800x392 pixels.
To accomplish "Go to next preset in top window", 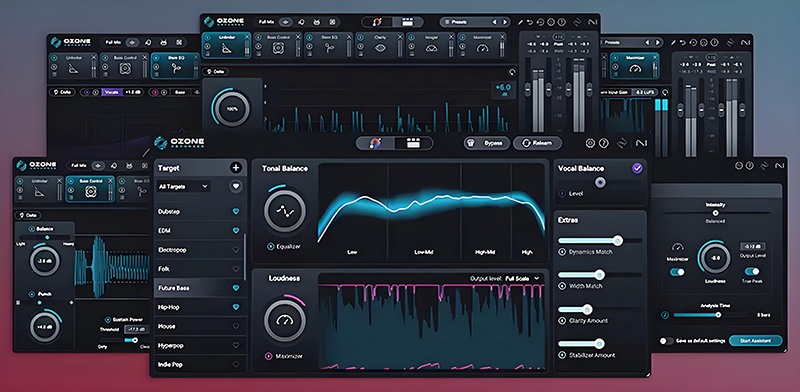I will (x=505, y=22).
